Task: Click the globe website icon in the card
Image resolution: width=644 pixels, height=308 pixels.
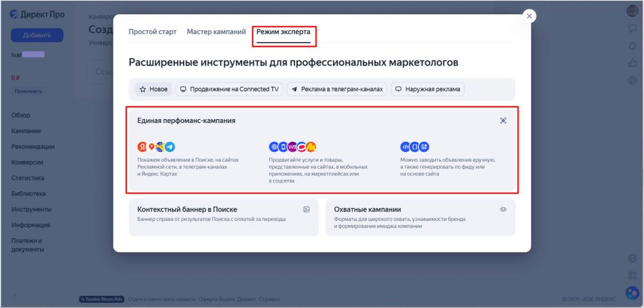Action: pos(274,147)
